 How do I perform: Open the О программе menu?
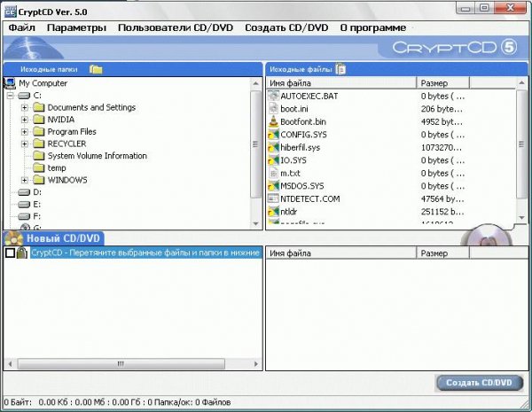click(373, 27)
